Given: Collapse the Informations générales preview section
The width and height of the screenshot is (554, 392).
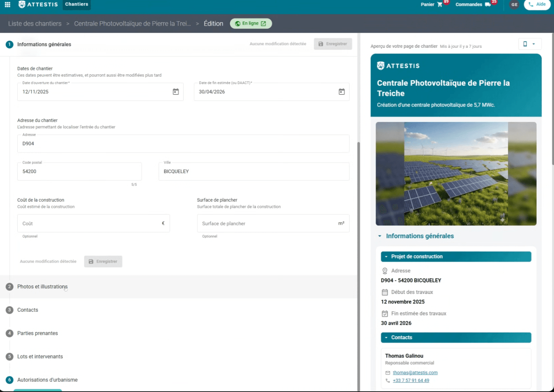Looking at the screenshot, I should (x=380, y=236).
